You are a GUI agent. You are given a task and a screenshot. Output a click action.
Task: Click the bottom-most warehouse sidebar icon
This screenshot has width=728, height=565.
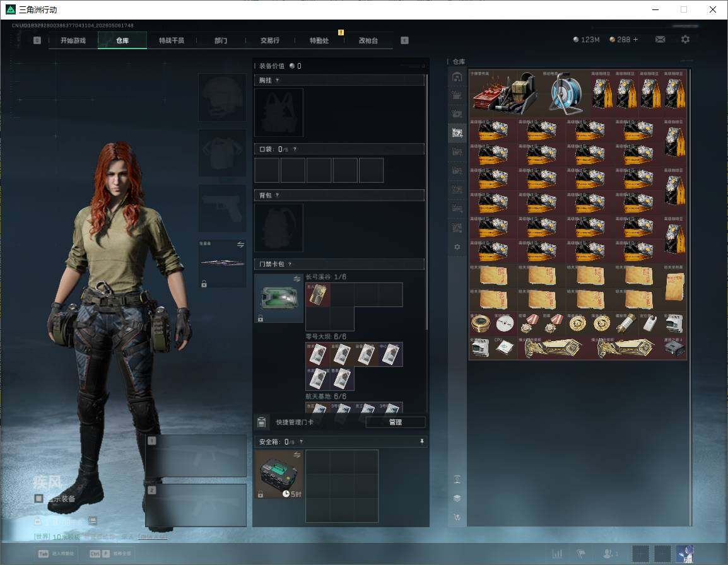(x=457, y=516)
